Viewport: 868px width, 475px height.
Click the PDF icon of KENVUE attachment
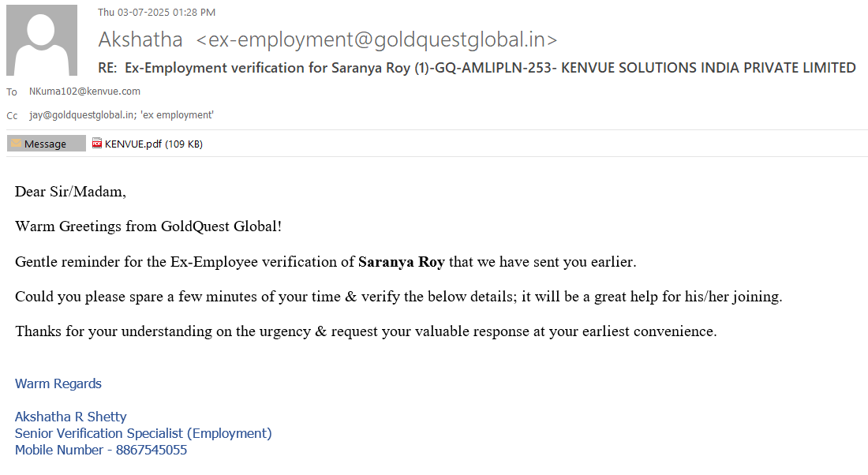pos(97,144)
